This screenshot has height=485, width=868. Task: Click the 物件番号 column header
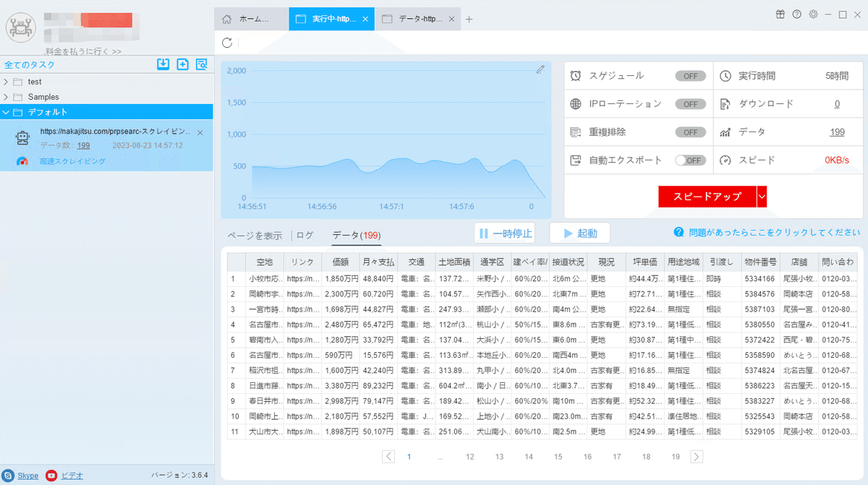point(760,262)
